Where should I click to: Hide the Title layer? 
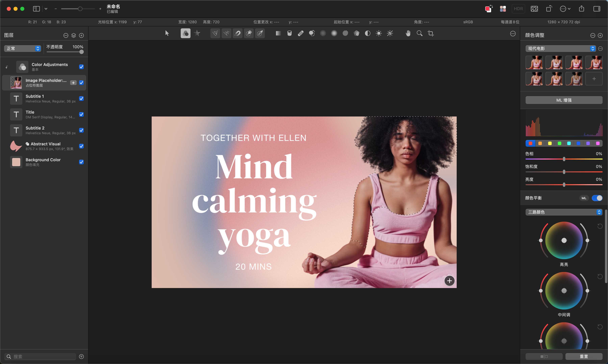tap(81, 114)
